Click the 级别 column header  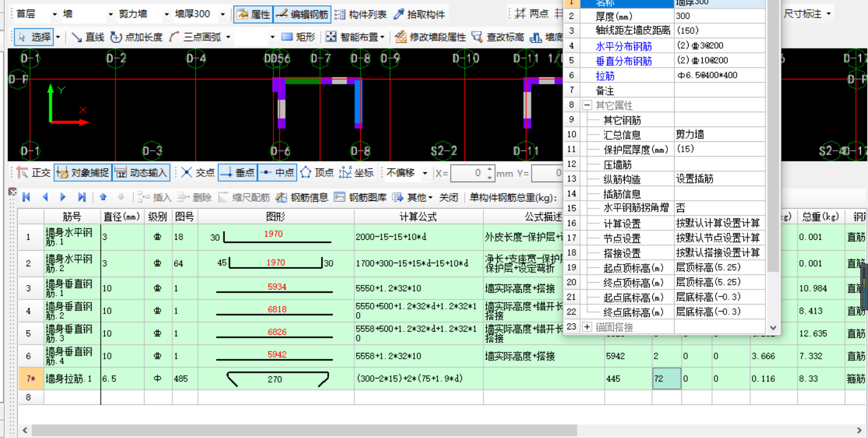coord(158,216)
